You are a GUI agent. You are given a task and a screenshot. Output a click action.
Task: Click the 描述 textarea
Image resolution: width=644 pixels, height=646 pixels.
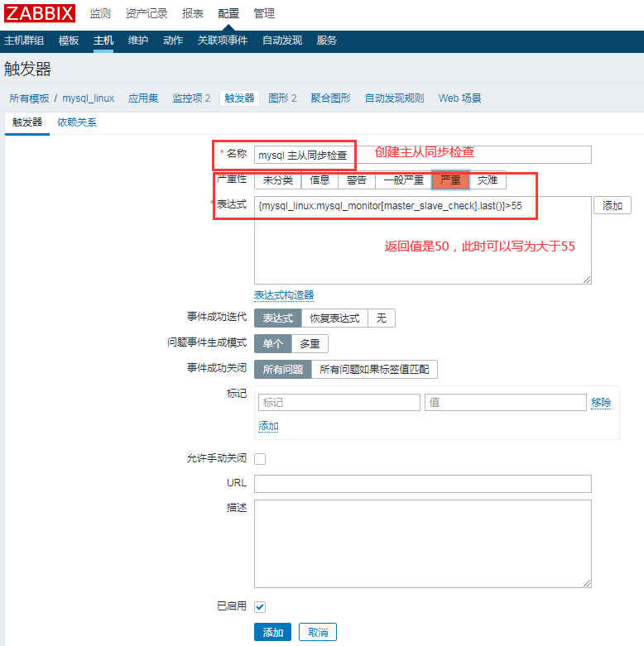[x=423, y=543]
